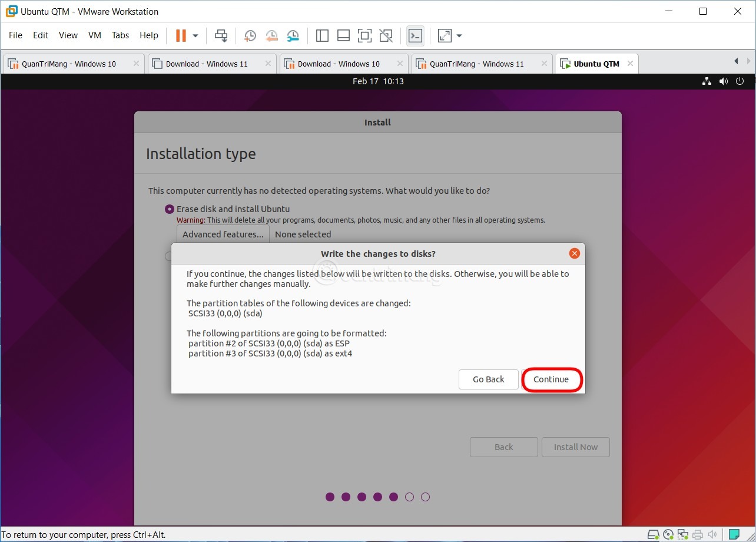
Task: Open the File menu
Action: (x=15, y=35)
